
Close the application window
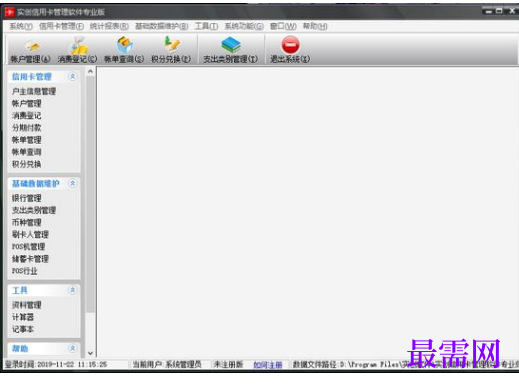click(x=512, y=11)
